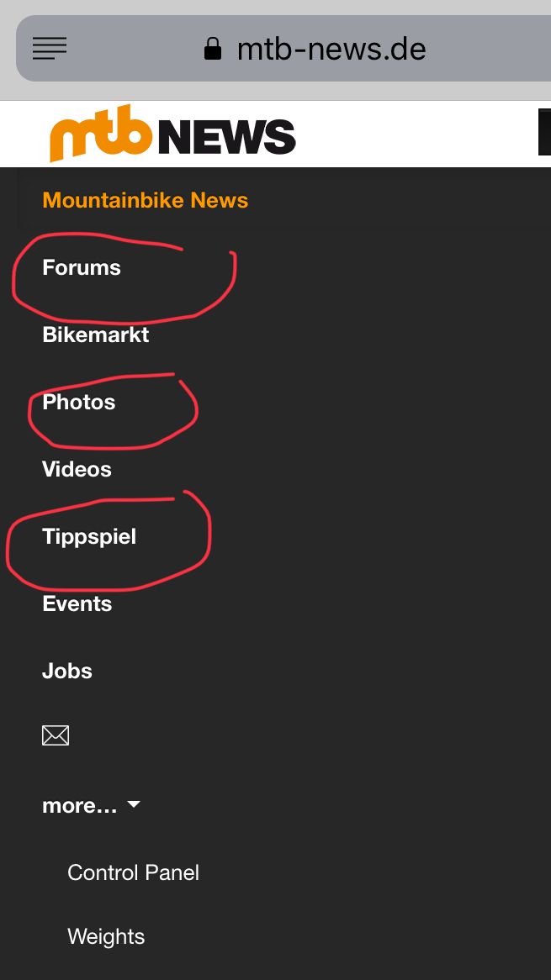Tap the dark button at header's right edge
The width and height of the screenshot is (551, 980).
click(544, 133)
